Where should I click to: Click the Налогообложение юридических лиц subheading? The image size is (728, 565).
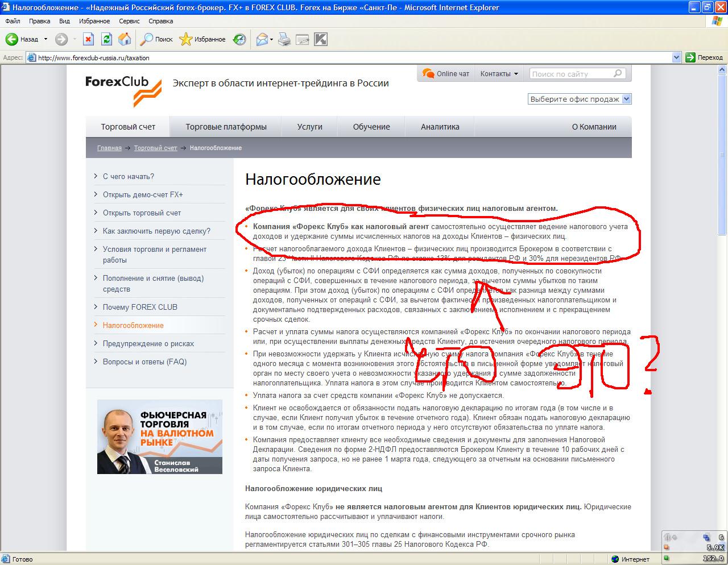pos(313,488)
